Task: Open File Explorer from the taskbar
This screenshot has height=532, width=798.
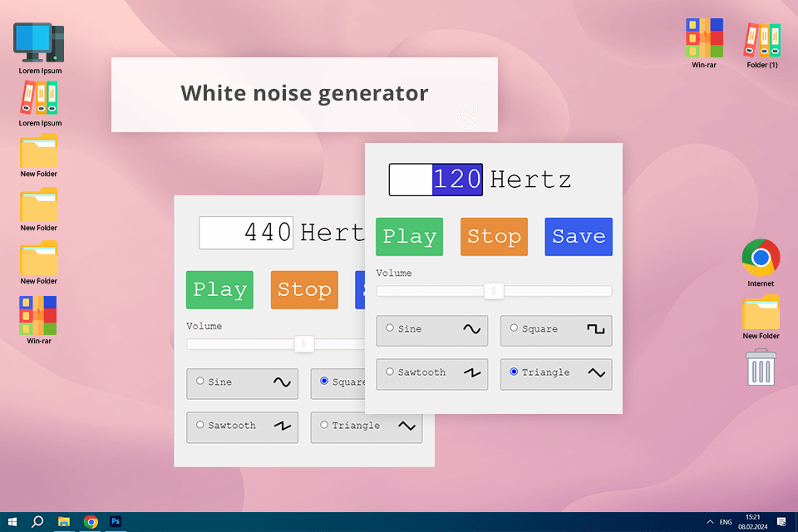Action: tap(64, 522)
